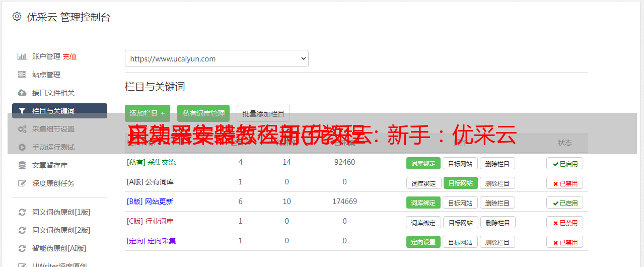Click the refresh icon for 同义词伪原创[2版]
The height and width of the screenshot is (267, 644).
tap(22, 230)
